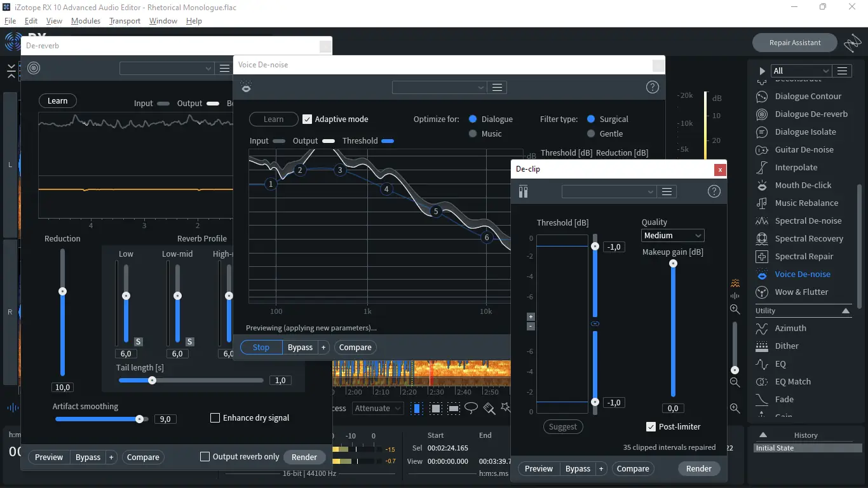
Task: Open the Edit menu
Action: click(x=31, y=21)
